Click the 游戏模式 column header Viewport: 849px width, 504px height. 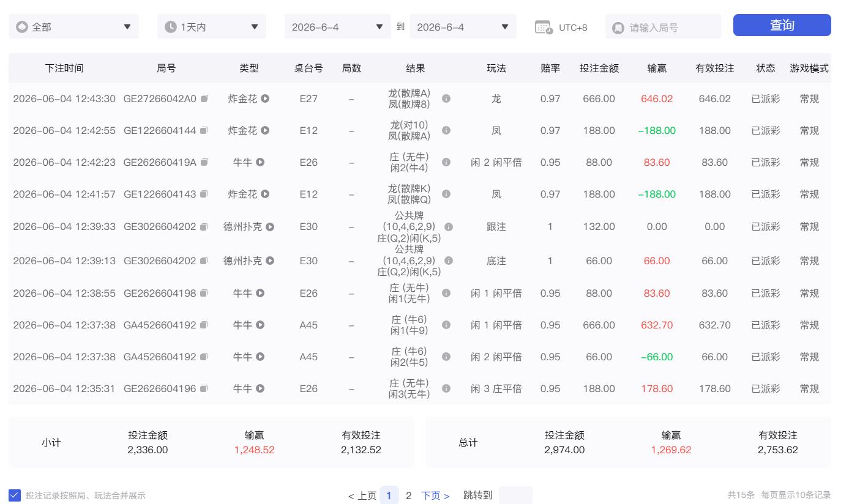coord(809,68)
